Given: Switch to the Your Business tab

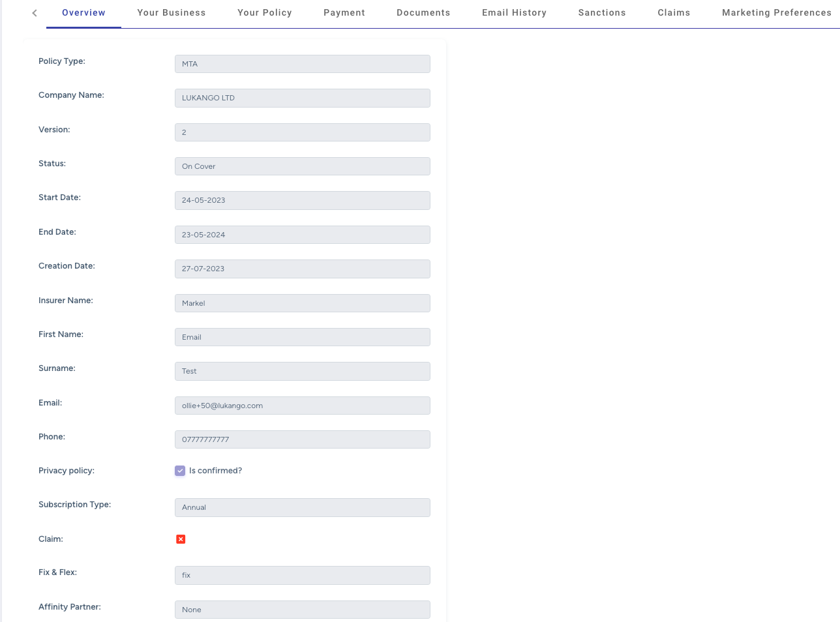Looking at the screenshot, I should point(171,12).
